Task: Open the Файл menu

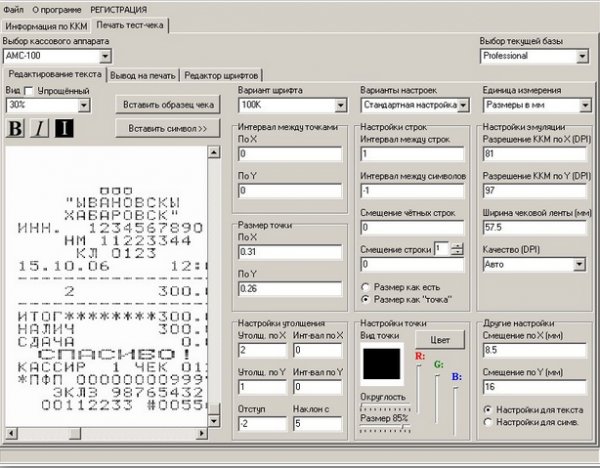Action: [13, 8]
